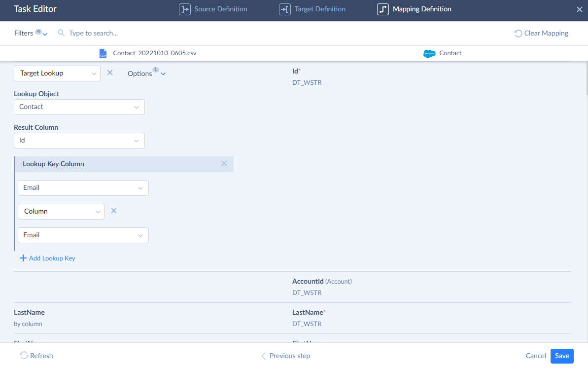Click the Source Definition step icon

pyautogui.click(x=185, y=9)
